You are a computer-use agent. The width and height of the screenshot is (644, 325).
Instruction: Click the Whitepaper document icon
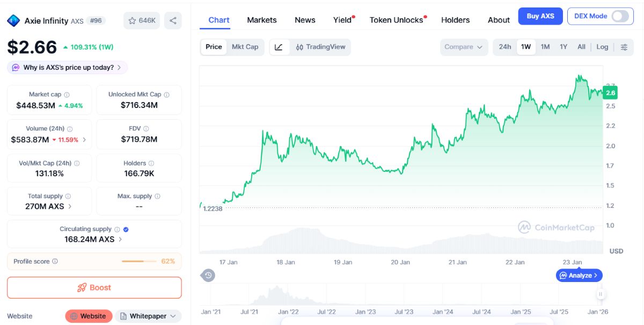tap(123, 316)
